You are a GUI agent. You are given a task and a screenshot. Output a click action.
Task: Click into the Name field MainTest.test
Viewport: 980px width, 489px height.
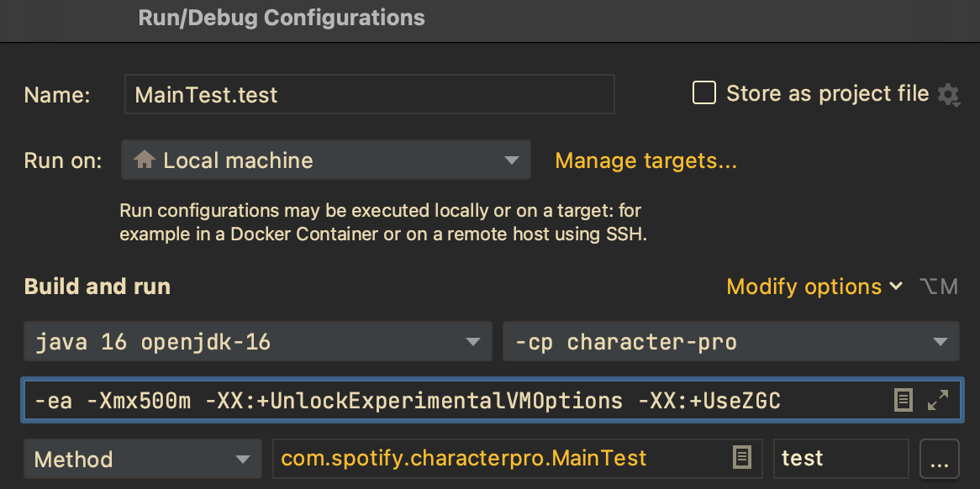point(369,94)
